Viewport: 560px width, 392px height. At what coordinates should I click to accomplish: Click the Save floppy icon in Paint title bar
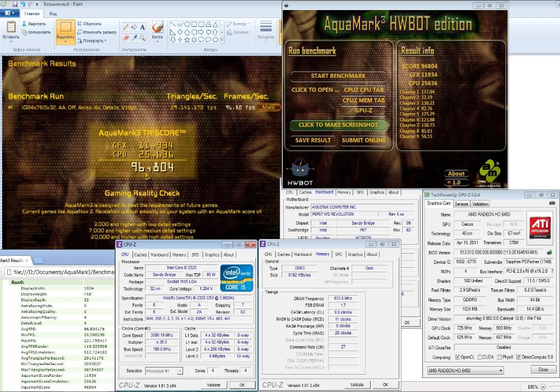coord(15,4)
